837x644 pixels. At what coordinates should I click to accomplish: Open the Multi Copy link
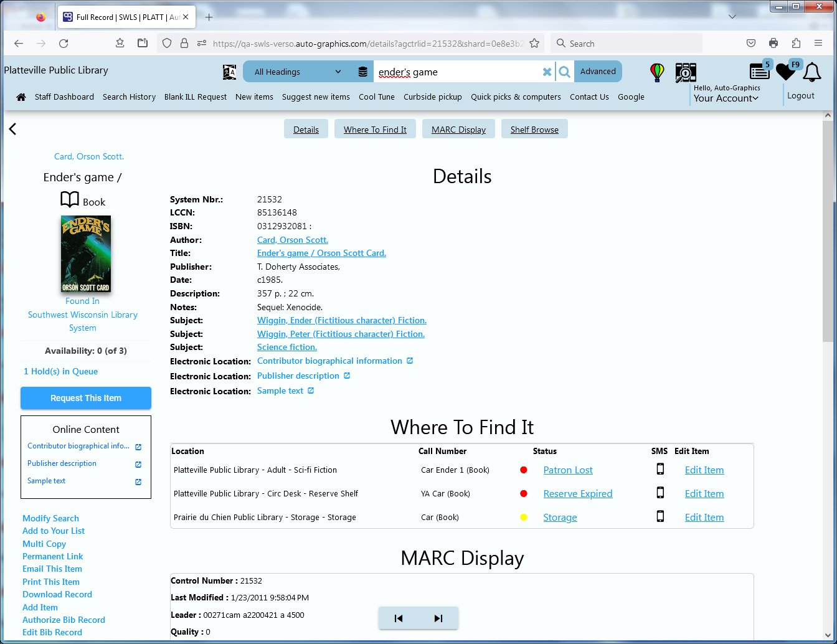click(x=44, y=544)
